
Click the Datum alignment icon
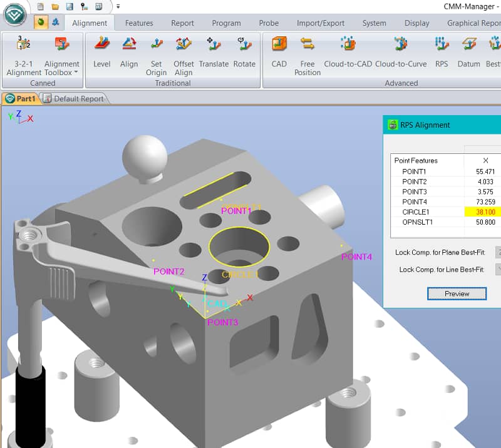point(468,45)
